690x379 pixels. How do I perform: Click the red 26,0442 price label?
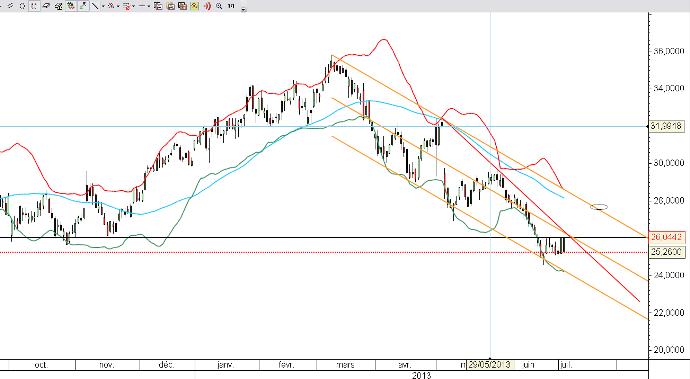pos(667,237)
